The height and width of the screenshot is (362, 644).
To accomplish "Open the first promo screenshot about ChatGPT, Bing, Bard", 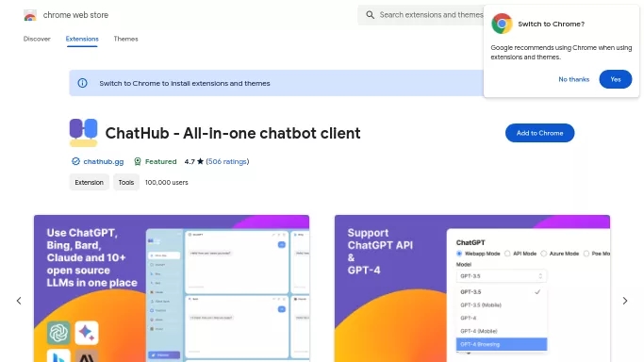I will click(x=172, y=288).
